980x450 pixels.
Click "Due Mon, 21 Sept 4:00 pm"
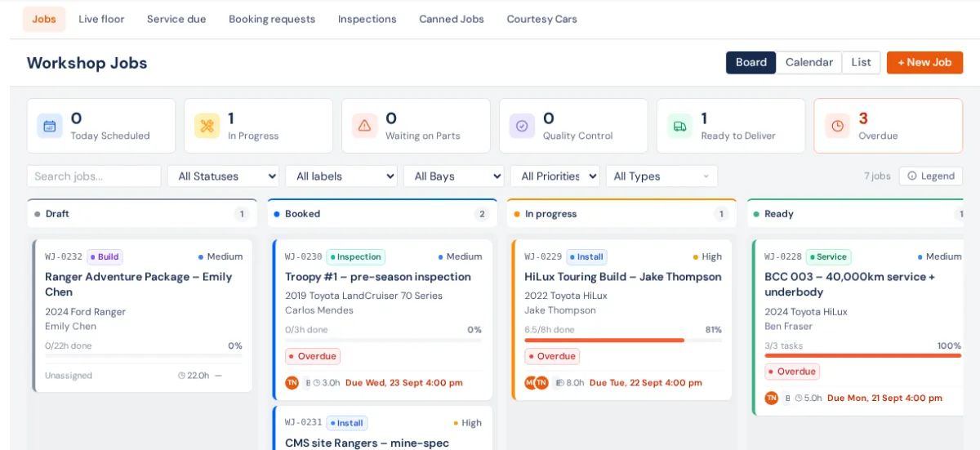click(884, 398)
